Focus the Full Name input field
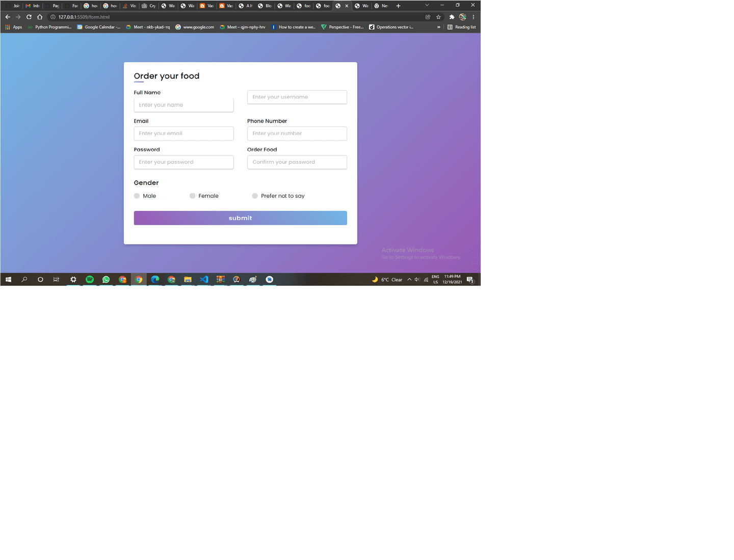The image size is (734, 560). click(183, 105)
